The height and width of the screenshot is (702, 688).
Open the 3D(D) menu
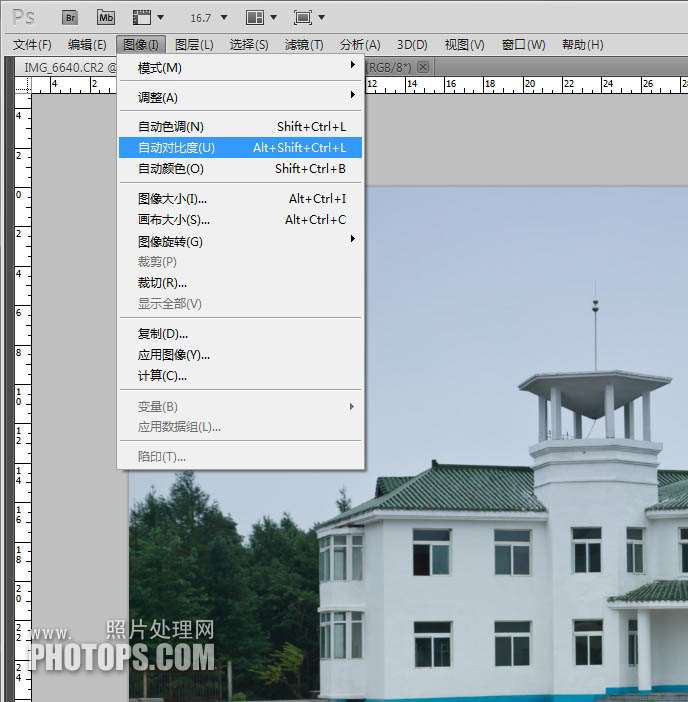[x=412, y=45]
